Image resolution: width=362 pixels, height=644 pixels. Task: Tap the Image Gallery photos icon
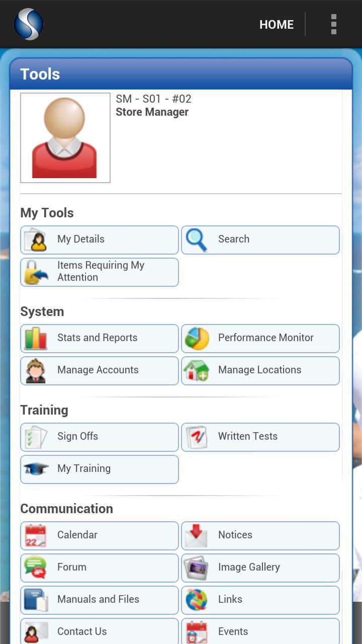click(x=197, y=568)
